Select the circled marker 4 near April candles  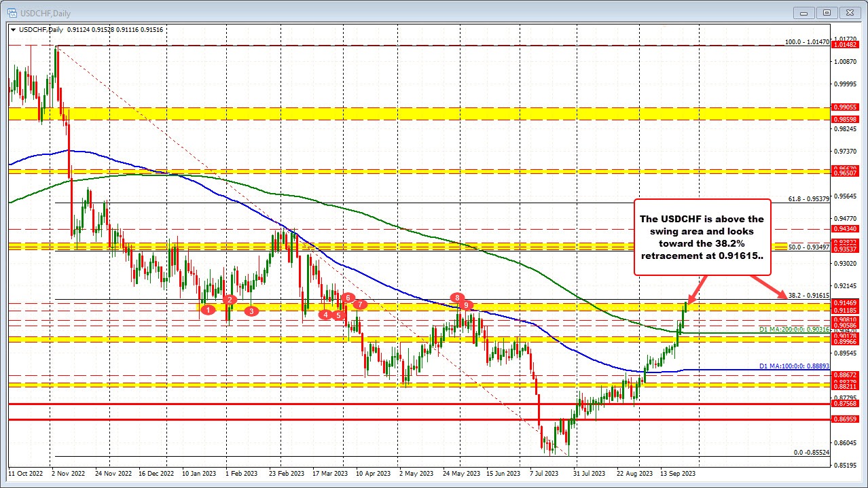pyautogui.click(x=325, y=315)
